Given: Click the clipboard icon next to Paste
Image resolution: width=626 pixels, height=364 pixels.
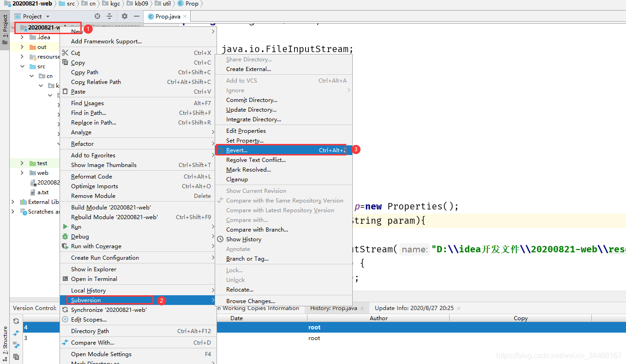Looking at the screenshot, I should (x=65, y=91).
